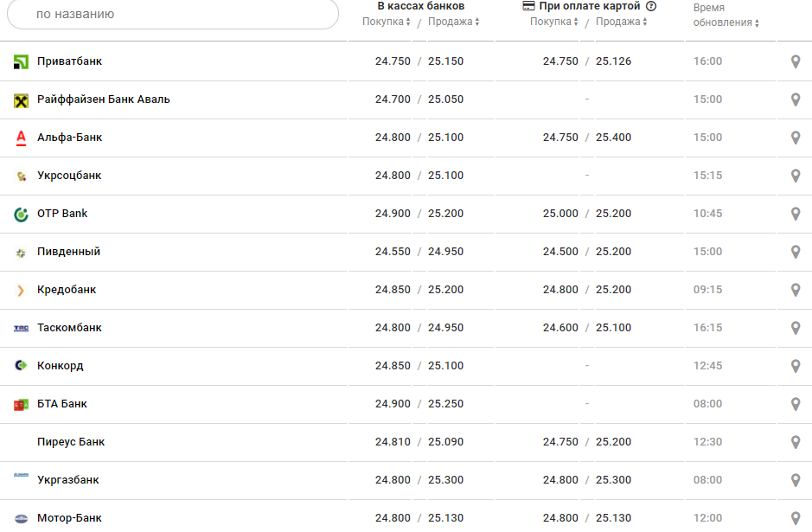Click the map pin for Приватбанк
The width and height of the screenshot is (812, 532).
tap(796, 61)
